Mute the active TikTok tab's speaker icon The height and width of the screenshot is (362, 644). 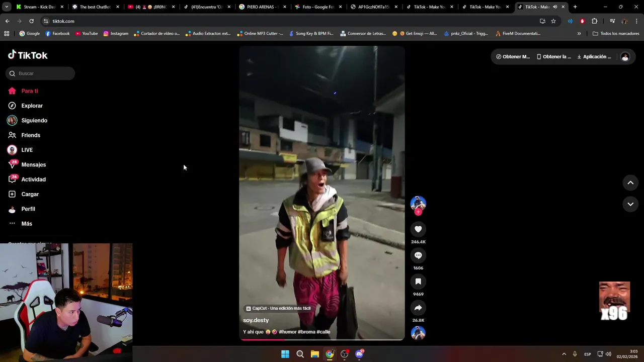tap(555, 7)
